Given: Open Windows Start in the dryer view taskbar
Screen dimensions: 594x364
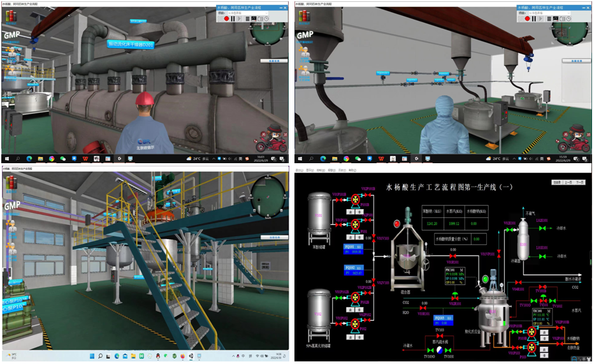Looking at the screenshot, I should coord(6,158).
